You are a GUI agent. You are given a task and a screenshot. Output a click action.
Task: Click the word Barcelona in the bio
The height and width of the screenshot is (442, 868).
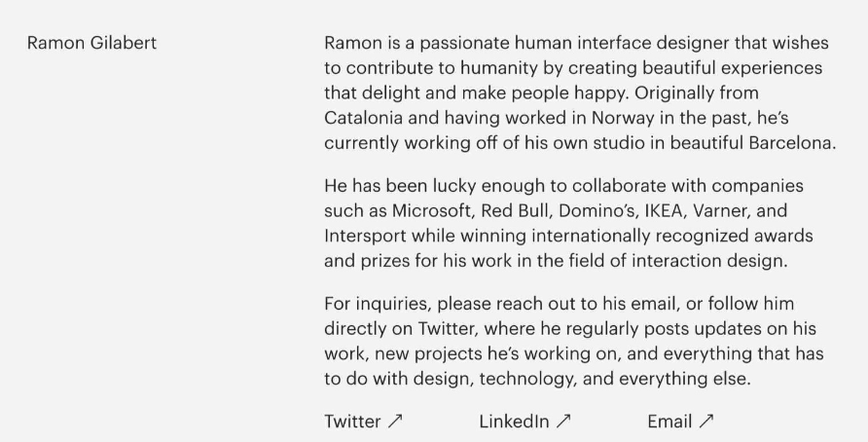pos(791,142)
